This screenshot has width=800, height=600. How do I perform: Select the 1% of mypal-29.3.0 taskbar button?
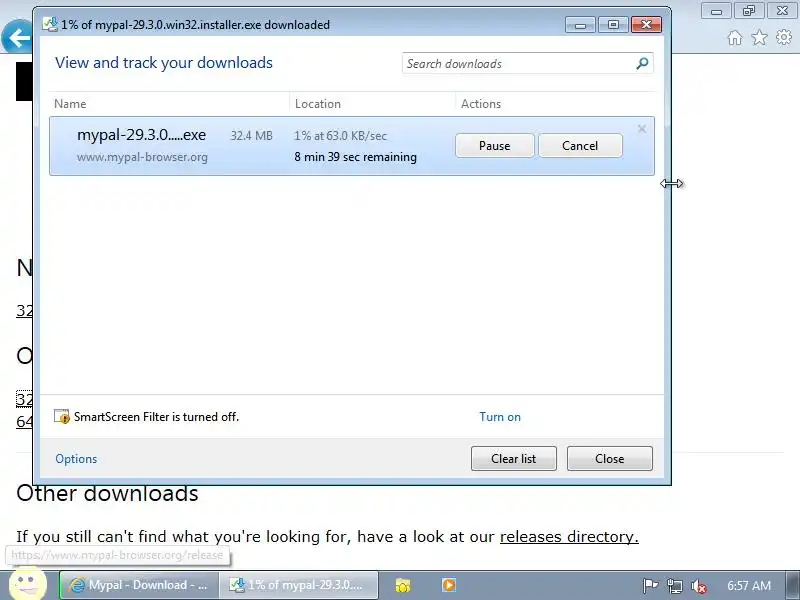point(298,585)
